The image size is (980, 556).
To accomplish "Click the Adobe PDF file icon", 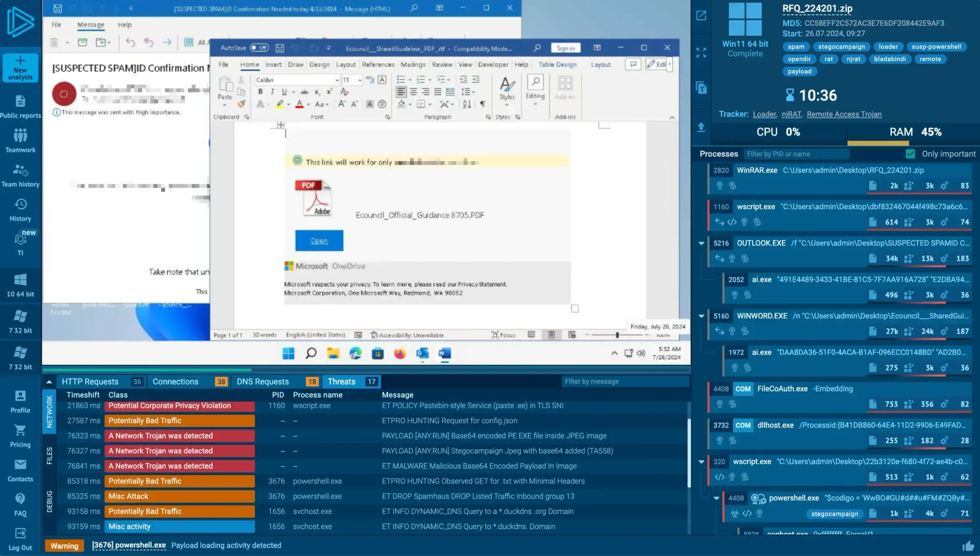I will [313, 198].
